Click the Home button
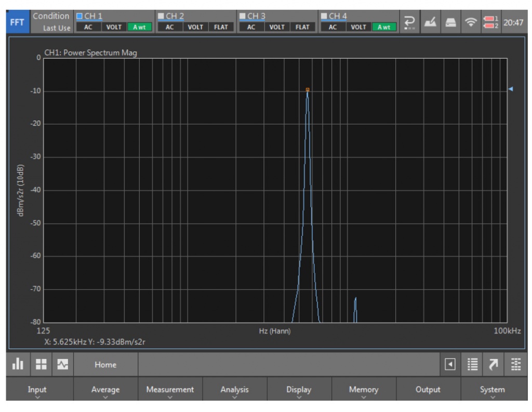The height and width of the screenshot is (412, 532). (105, 365)
